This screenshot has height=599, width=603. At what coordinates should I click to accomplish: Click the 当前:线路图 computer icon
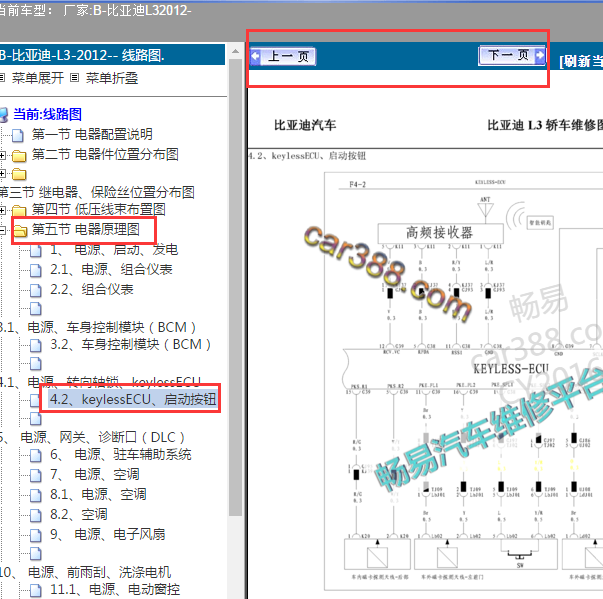click(3, 115)
